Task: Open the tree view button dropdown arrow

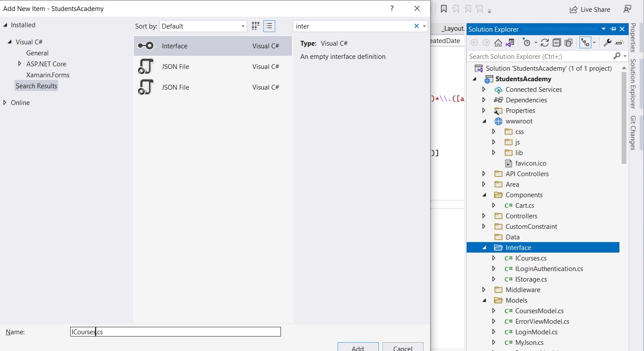Action: [x=594, y=43]
